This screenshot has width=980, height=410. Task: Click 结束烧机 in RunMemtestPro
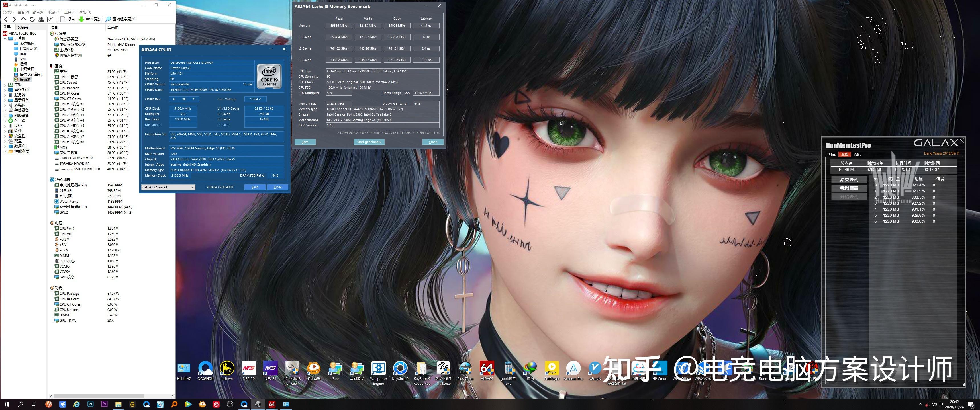tap(849, 180)
